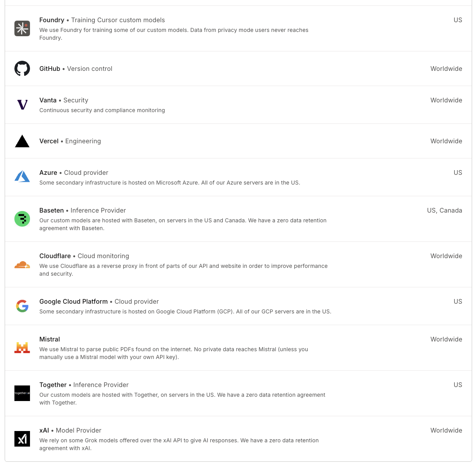Click the GitHub octocat logo
Image resolution: width=476 pixels, height=468 pixels.
22,69
